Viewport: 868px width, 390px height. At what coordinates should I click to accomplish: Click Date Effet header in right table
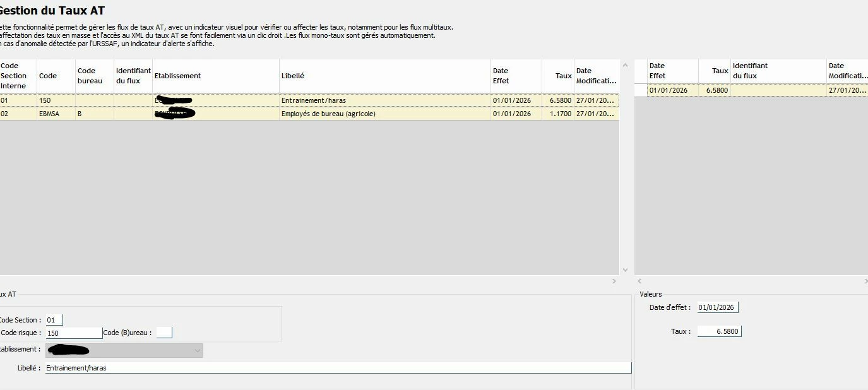[x=673, y=71]
